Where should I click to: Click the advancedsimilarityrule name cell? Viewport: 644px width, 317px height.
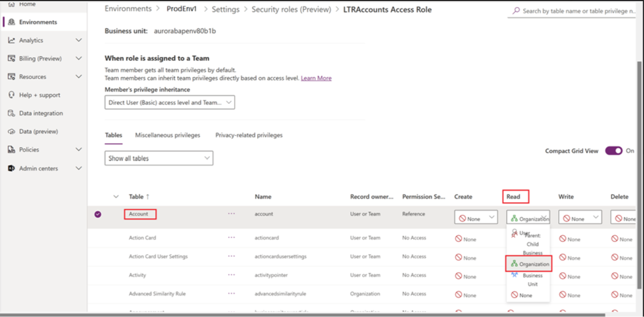pos(280,294)
